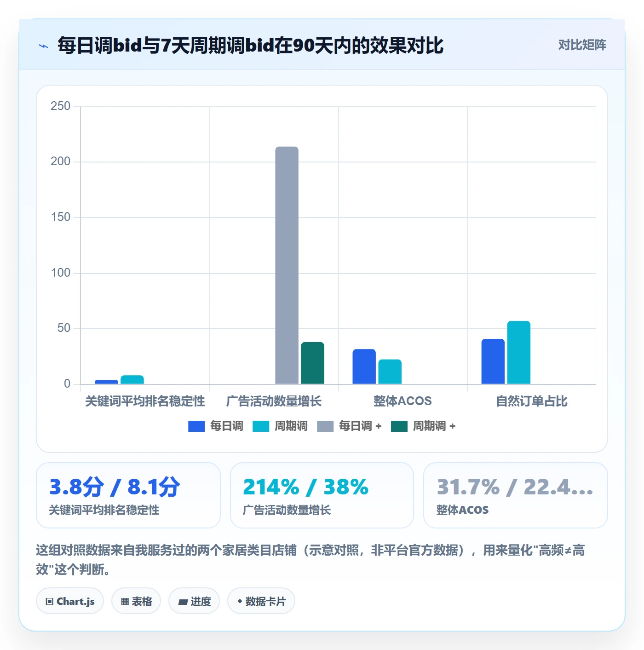
Task: Click the 周期调 legend label text
Action: 291,426
